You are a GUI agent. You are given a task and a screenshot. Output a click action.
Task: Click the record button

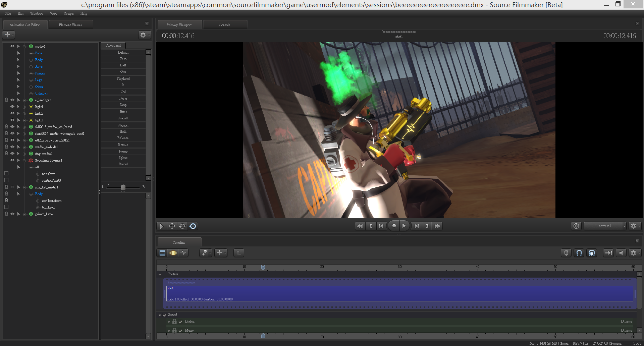click(x=394, y=226)
